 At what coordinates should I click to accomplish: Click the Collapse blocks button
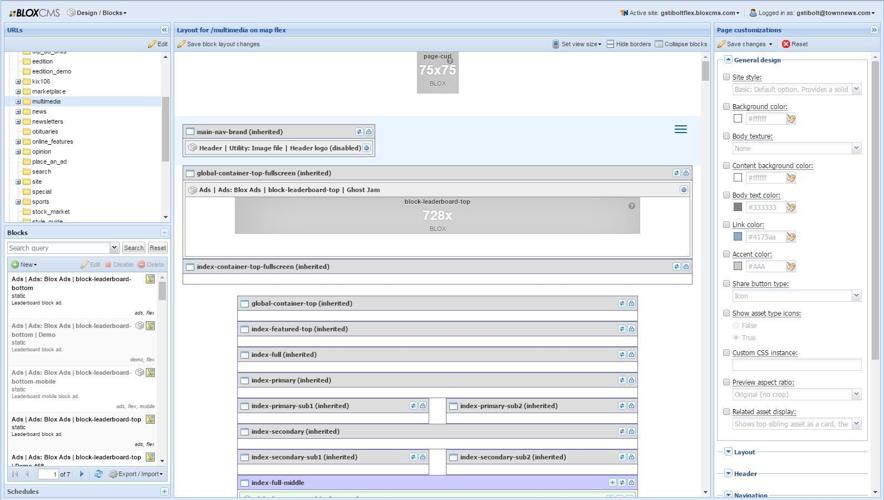[681, 44]
